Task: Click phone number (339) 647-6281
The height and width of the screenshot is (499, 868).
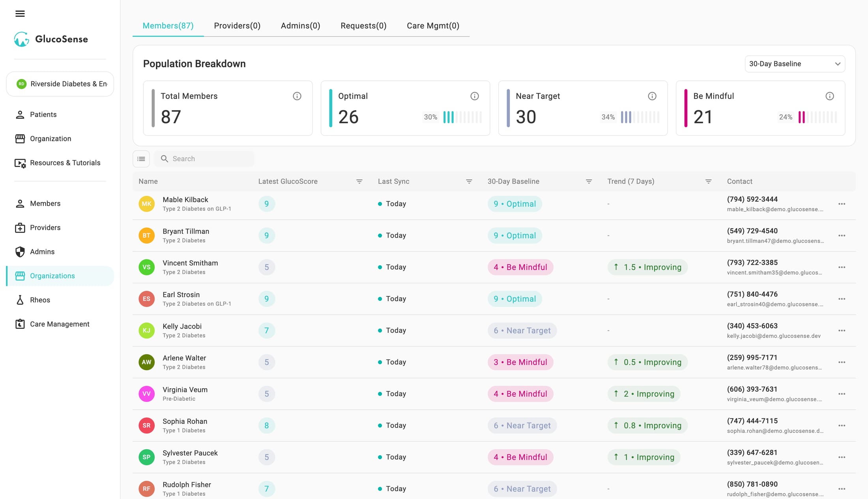Action: point(752,452)
